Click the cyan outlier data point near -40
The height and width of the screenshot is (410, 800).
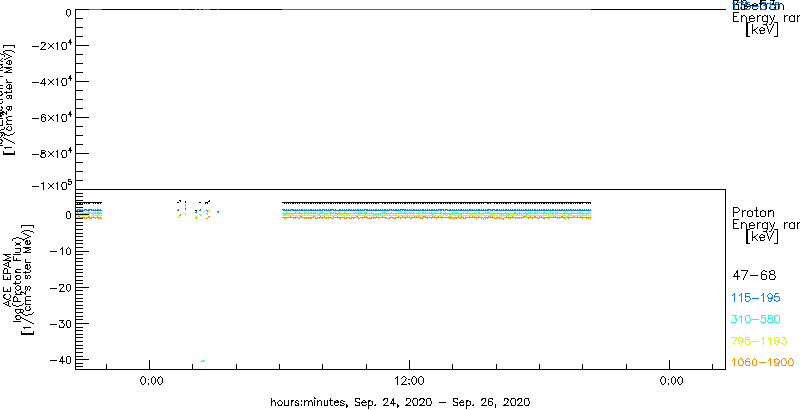(x=203, y=361)
